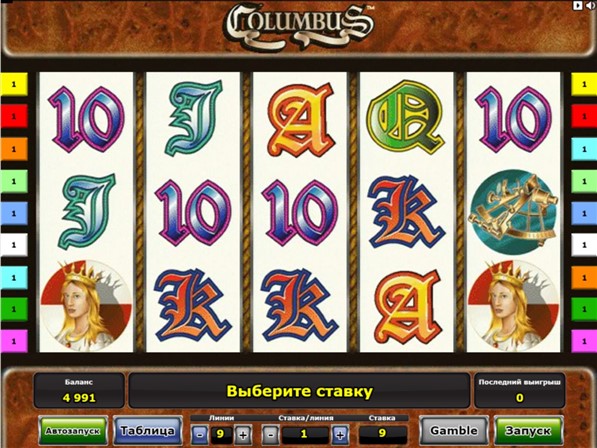Select the magenta payline marker on right

[584, 341]
